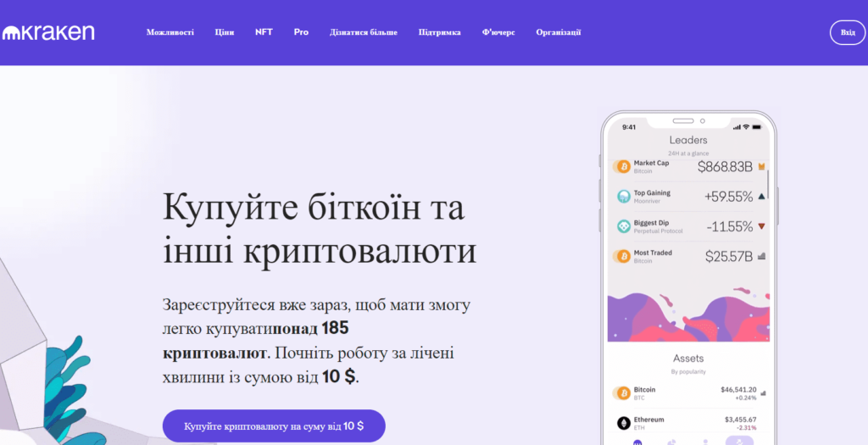Click the 9:41 clock on the phone
Screen dimensions: 868x445
[x=629, y=127]
